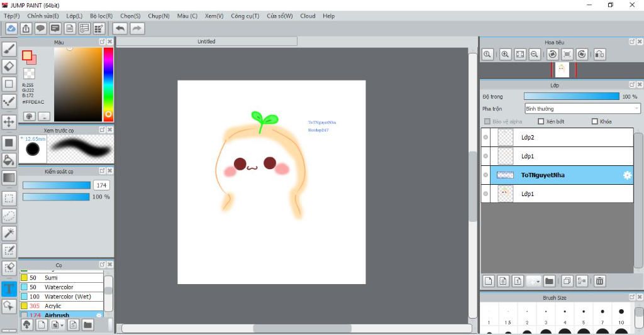This screenshot has width=644, height=335.
Task: Flip canvas view in Navigator
Action: [599, 54]
